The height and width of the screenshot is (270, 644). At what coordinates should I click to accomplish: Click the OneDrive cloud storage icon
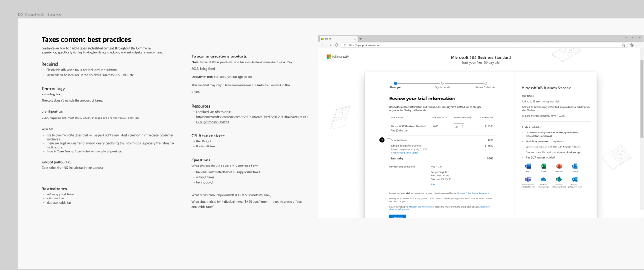543,180
